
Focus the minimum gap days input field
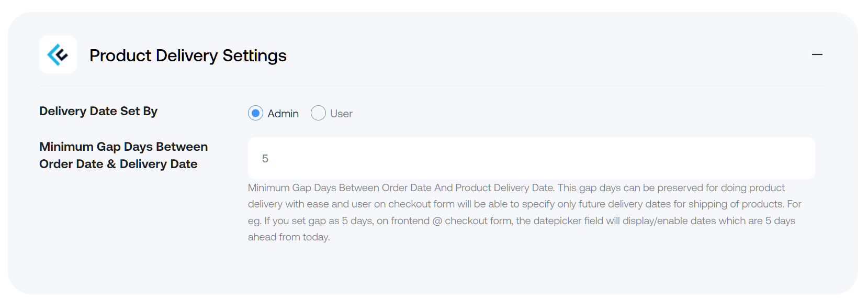(531, 158)
